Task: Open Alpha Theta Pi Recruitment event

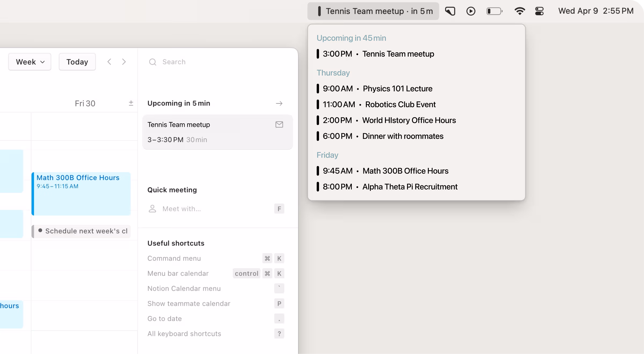Action: [410, 187]
